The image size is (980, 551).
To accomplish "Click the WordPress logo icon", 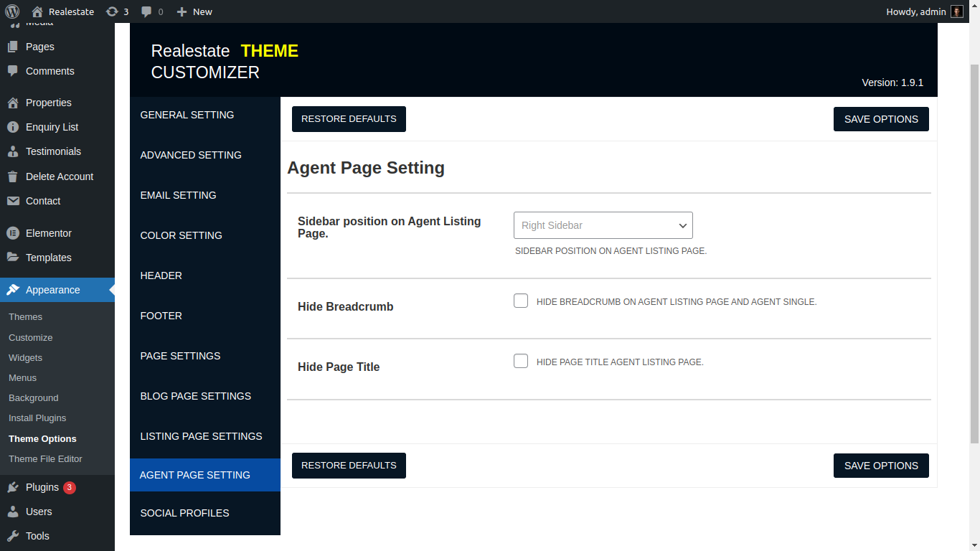I will coord(12,11).
